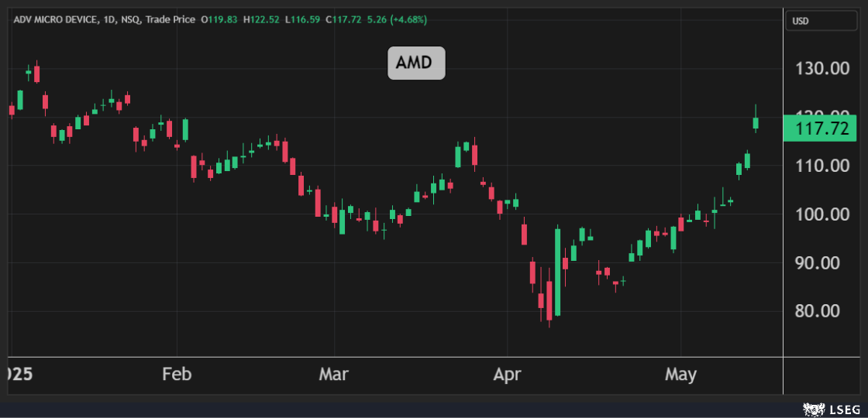Click the 90.00 price axis label

coord(822,263)
